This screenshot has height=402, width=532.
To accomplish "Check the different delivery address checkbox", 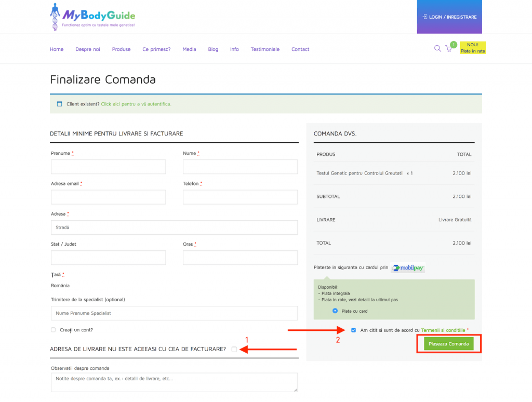I will (x=234, y=349).
